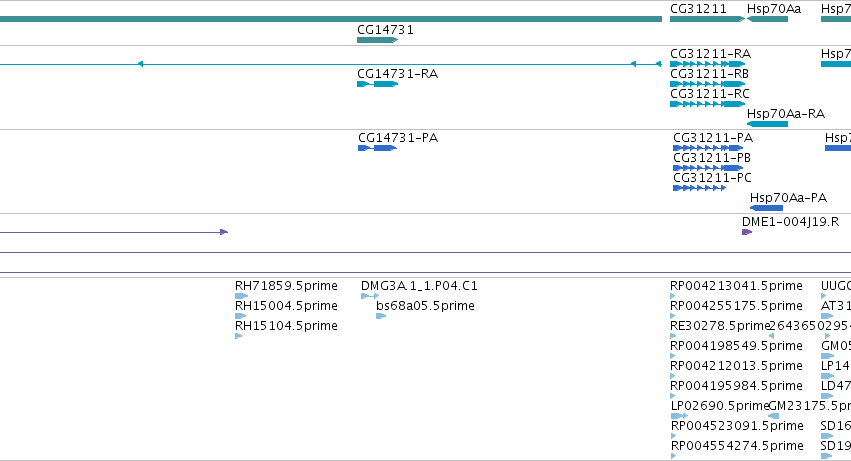
Task: Click the RP004554274.5prime EST label
Action: click(x=737, y=446)
